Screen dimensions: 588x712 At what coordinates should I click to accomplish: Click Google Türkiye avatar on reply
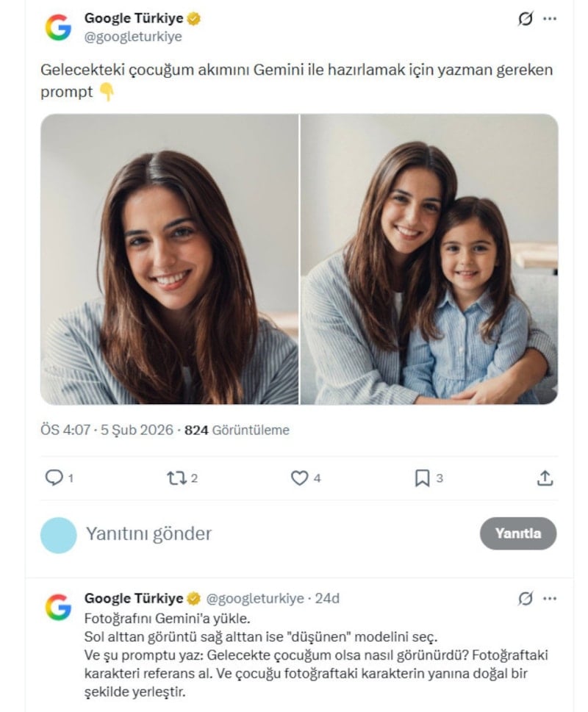[x=58, y=607]
